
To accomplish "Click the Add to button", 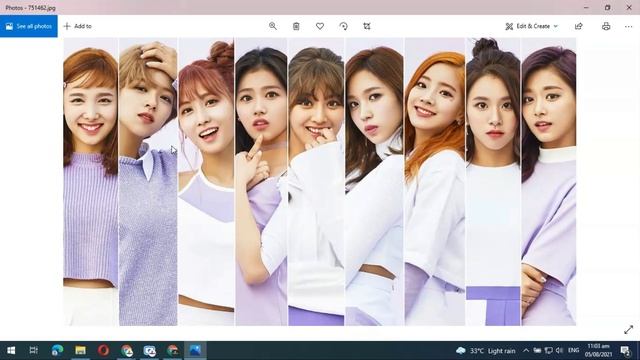I will point(78,26).
